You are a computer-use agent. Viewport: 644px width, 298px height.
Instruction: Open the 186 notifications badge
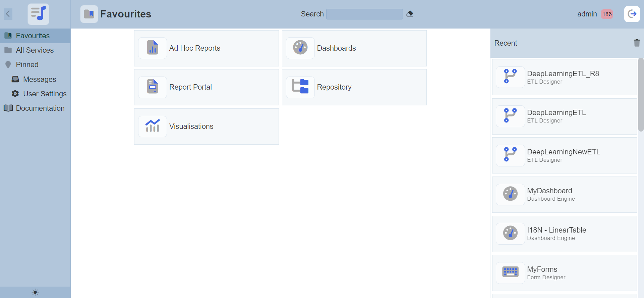tap(607, 14)
